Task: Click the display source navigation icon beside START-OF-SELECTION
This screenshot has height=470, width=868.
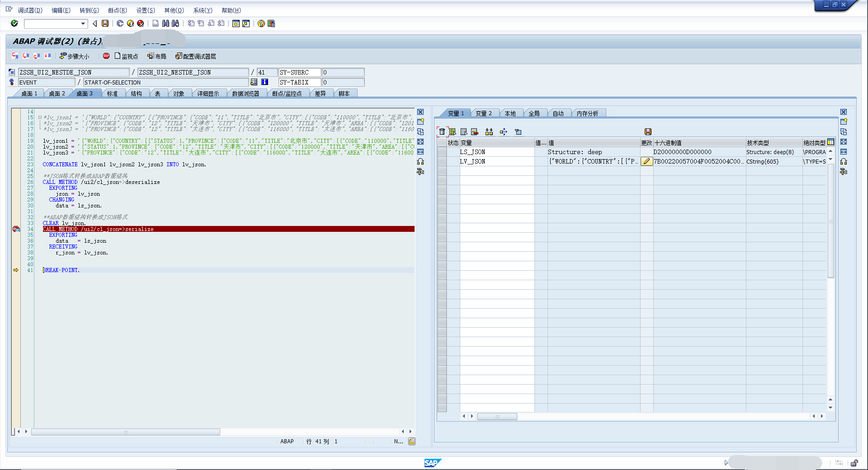Action: point(254,82)
